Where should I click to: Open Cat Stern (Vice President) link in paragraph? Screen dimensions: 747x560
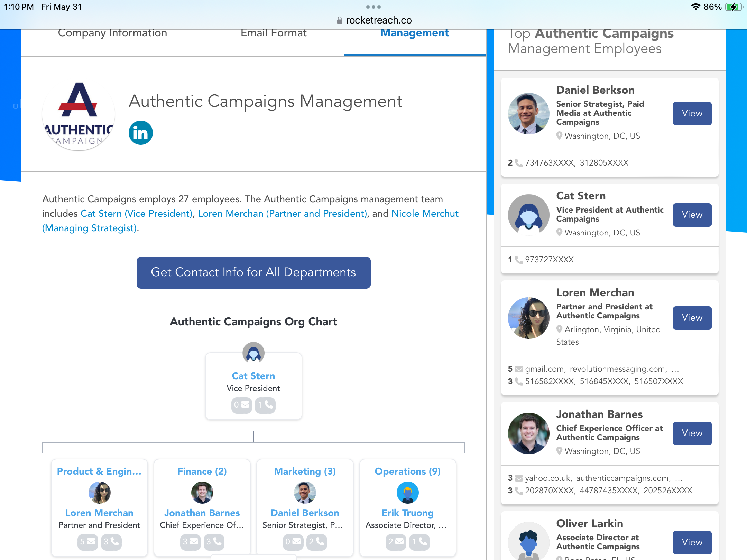(136, 214)
